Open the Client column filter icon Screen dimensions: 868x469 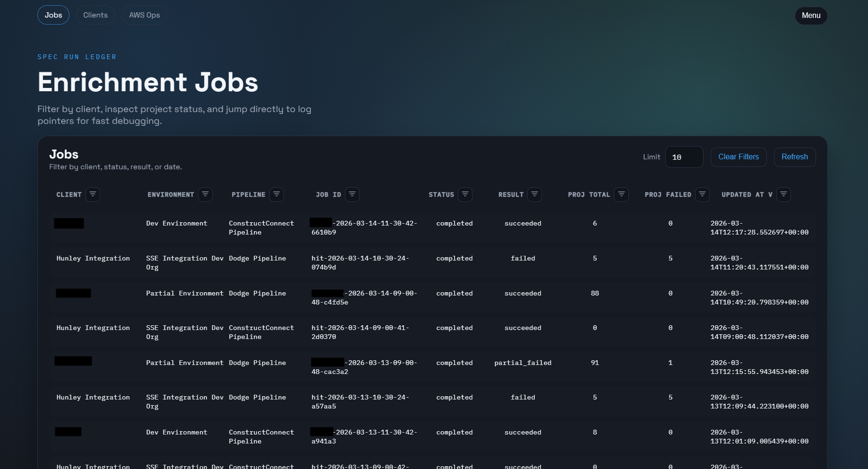point(93,194)
